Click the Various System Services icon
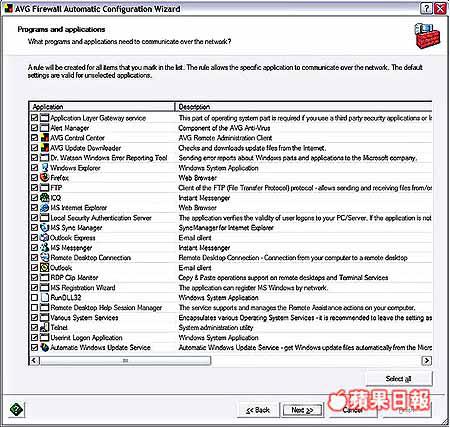The width and height of the screenshot is (450, 427). (44, 317)
